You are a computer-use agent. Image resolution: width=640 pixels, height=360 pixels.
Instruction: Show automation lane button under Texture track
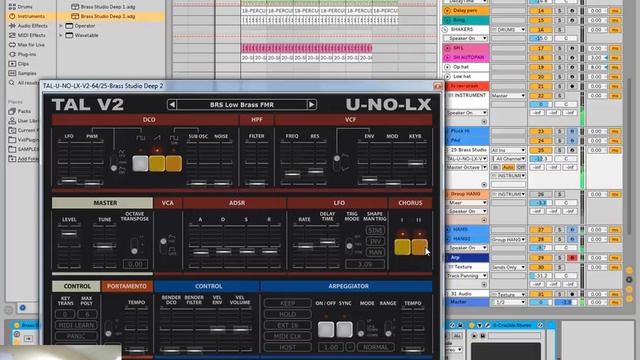click(484, 284)
